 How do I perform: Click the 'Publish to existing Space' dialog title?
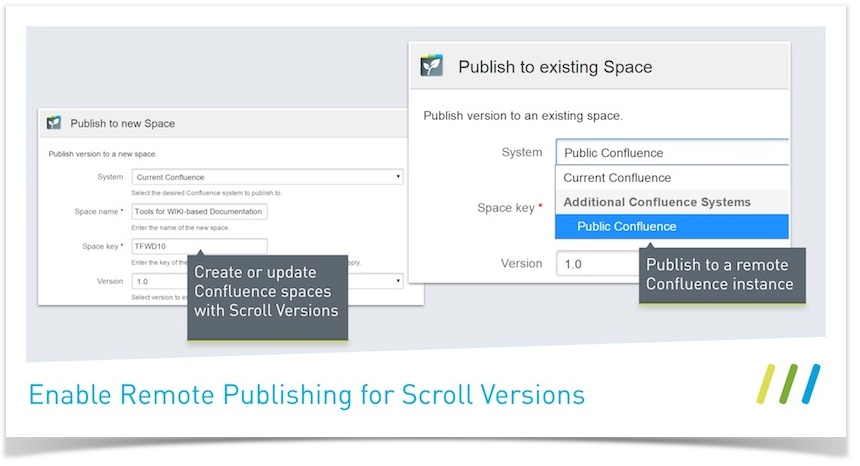point(555,67)
